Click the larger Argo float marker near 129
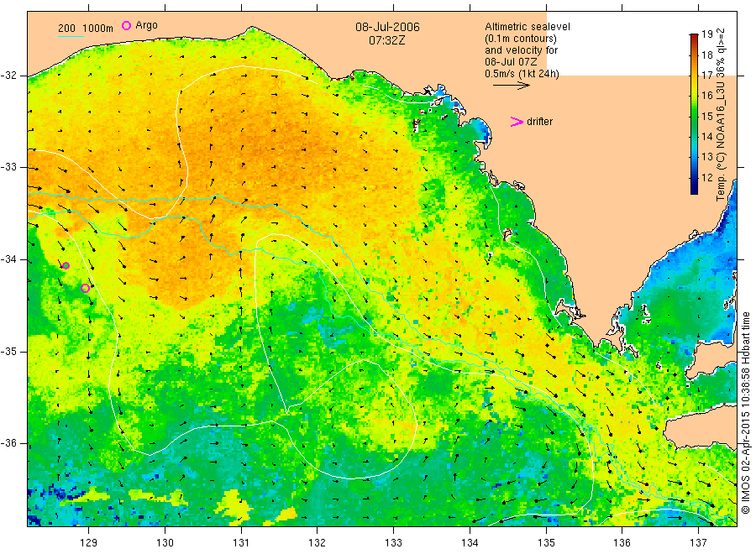 click(86, 289)
